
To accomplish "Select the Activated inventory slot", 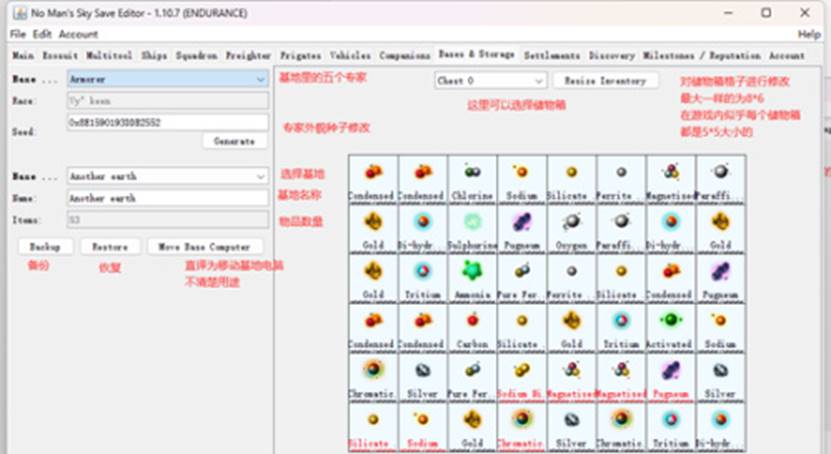I will coord(671,327).
